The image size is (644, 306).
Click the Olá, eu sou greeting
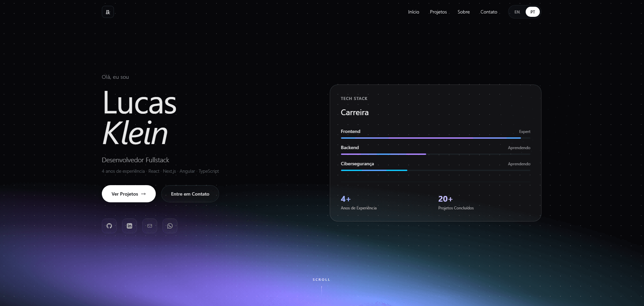pyautogui.click(x=115, y=77)
